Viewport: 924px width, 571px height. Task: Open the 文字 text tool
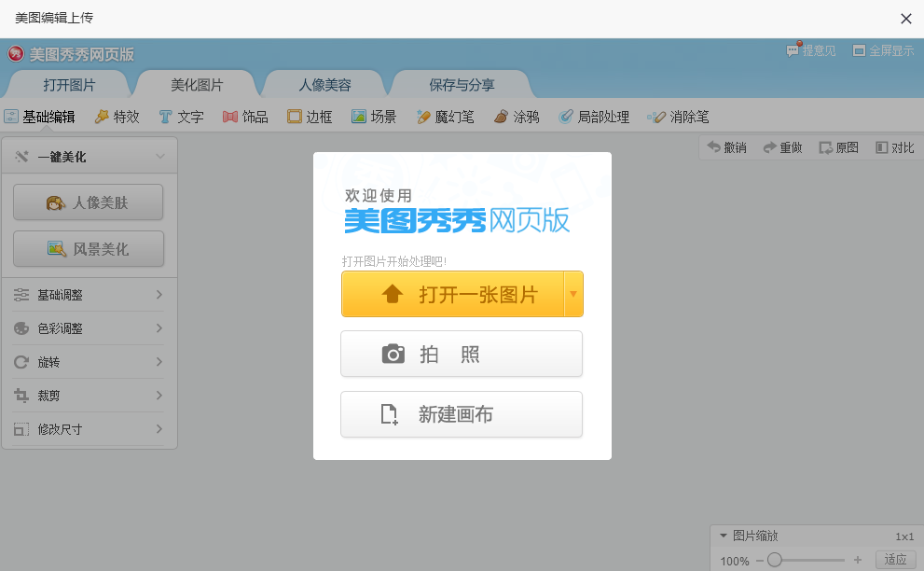coord(181,117)
